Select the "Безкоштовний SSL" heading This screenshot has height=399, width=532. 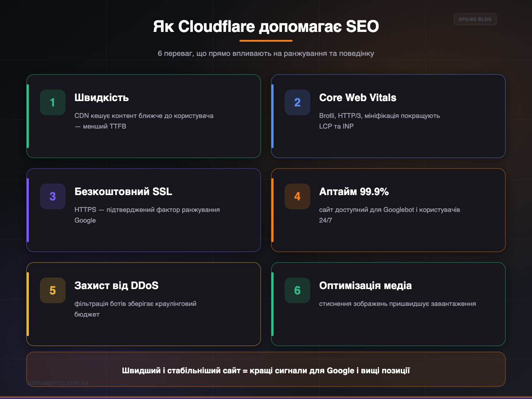123,192
